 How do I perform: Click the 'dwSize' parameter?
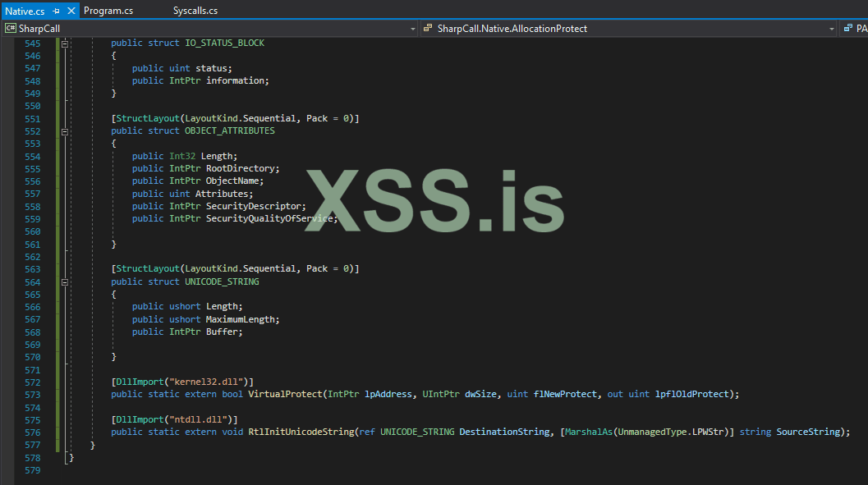pyautogui.click(x=480, y=394)
